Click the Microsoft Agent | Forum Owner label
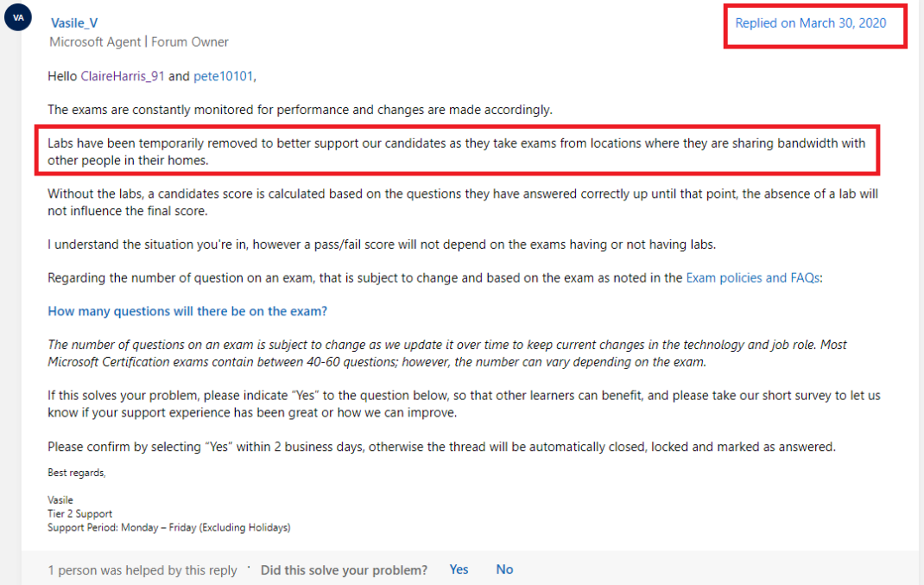This screenshot has height=585, width=924. pyautogui.click(x=139, y=41)
